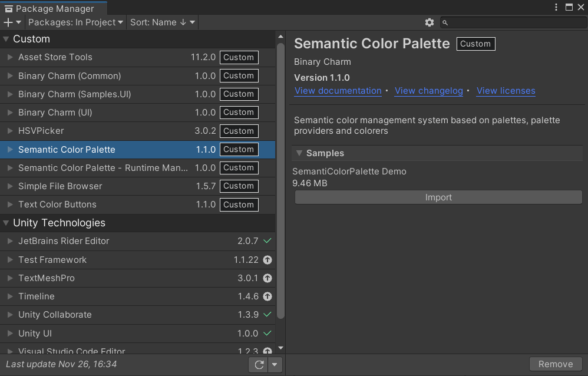
Task: Open the Packages: In Project dropdown
Action: click(75, 22)
